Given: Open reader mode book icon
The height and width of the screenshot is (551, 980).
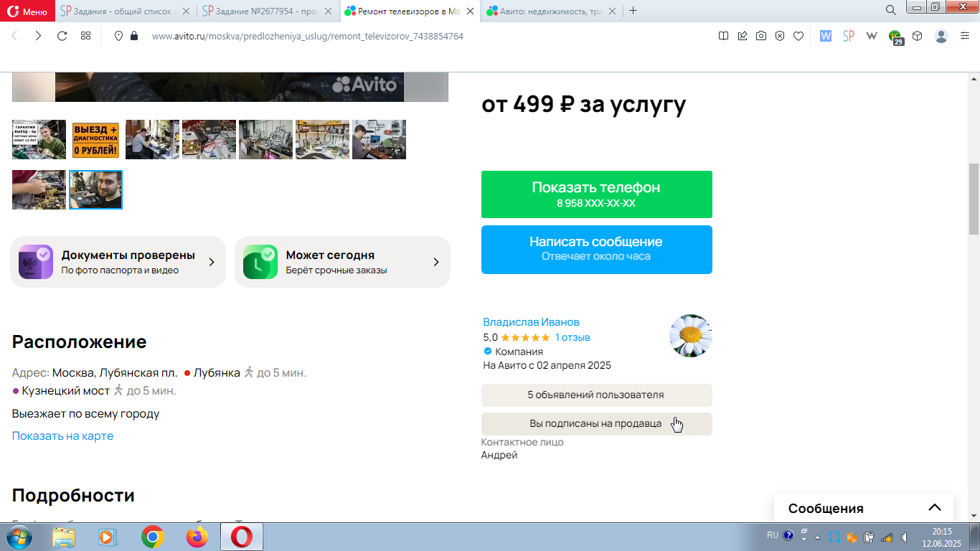Looking at the screenshot, I should pos(723,36).
